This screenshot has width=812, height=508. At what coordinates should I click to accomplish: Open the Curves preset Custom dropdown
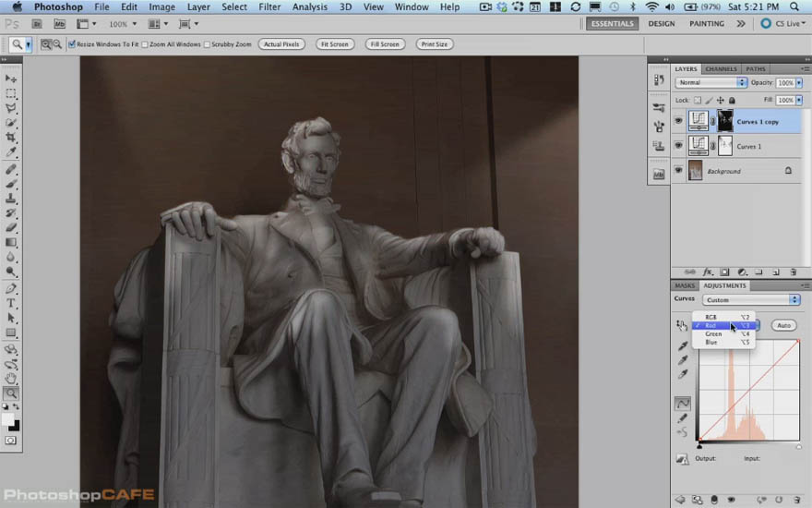(751, 299)
